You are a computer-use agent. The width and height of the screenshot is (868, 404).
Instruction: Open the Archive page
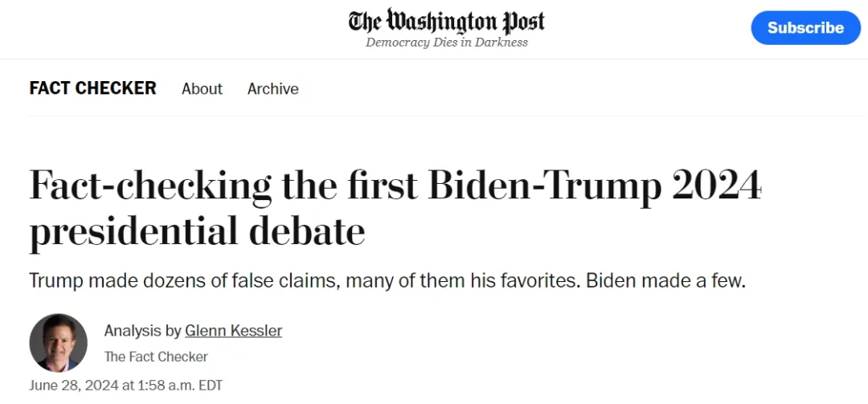coord(273,88)
